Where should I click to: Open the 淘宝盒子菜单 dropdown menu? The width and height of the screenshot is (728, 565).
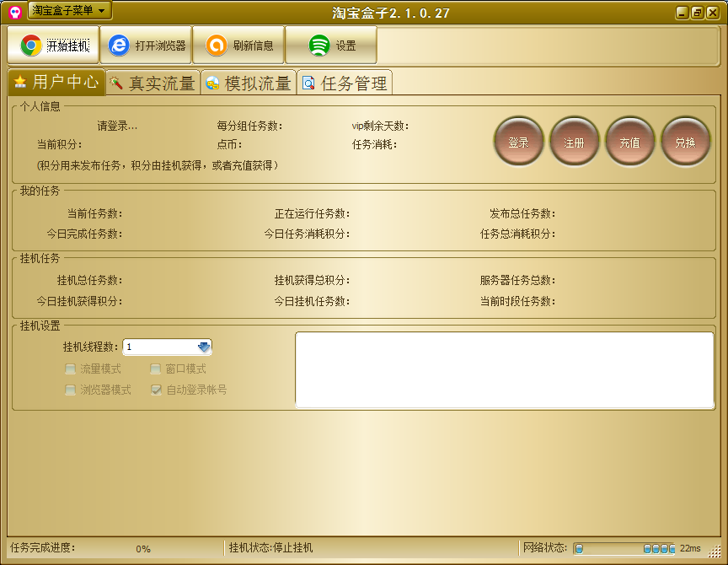coord(70,10)
